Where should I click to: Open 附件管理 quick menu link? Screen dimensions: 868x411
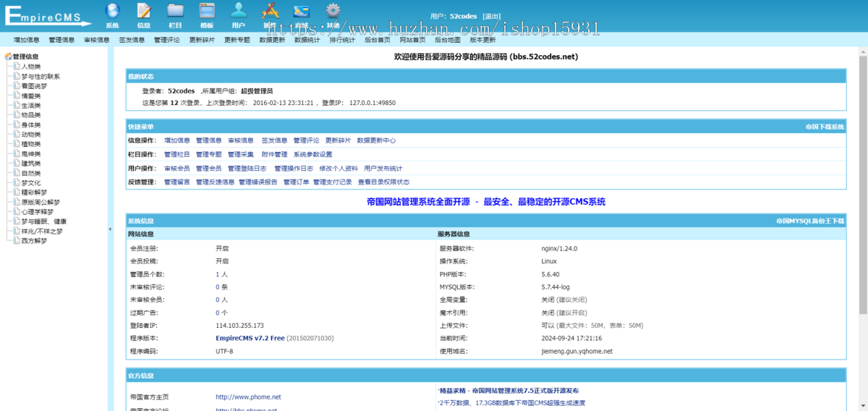point(274,154)
